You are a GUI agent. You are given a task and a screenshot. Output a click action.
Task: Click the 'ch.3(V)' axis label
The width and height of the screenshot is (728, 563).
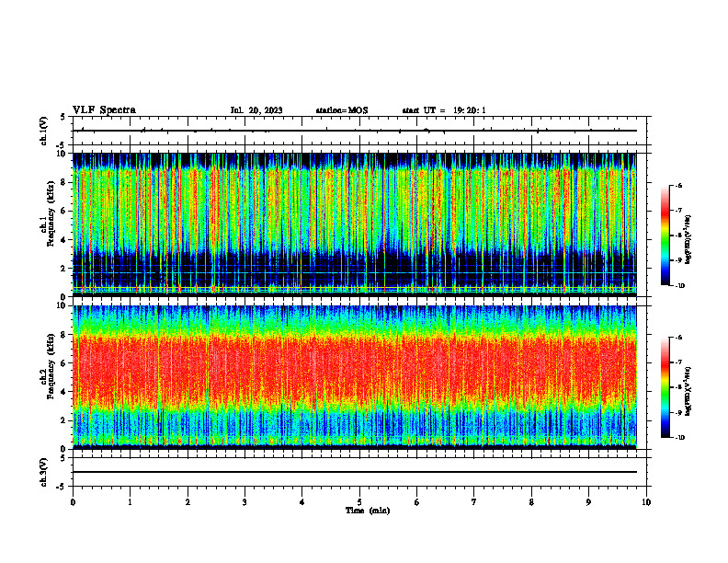click(44, 472)
